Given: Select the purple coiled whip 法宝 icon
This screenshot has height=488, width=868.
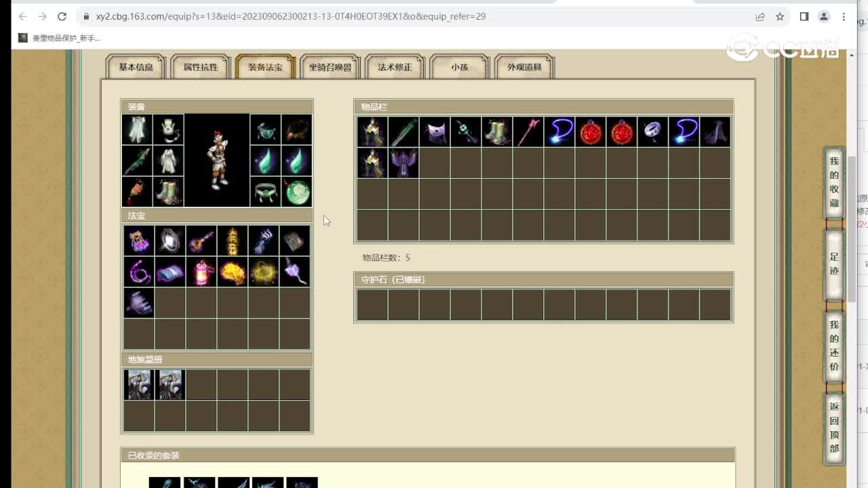Looking at the screenshot, I should pyautogui.click(x=139, y=272).
